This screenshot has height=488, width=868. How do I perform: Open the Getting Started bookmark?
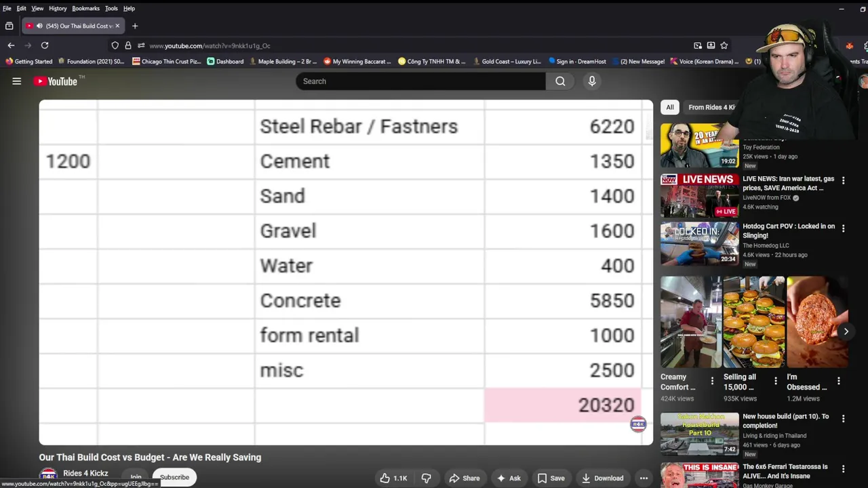pyautogui.click(x=28, y=62)
